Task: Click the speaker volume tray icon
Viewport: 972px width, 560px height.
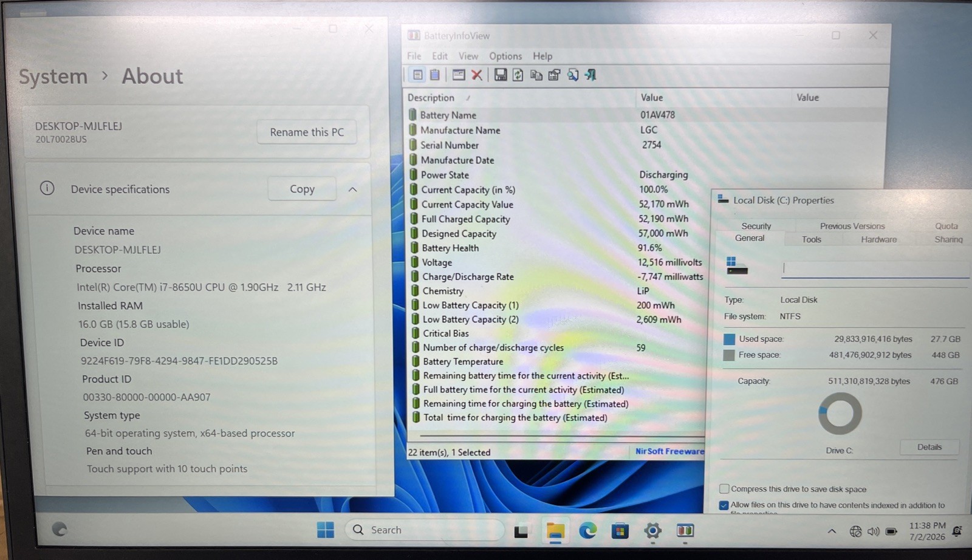Action: [873, 531]
